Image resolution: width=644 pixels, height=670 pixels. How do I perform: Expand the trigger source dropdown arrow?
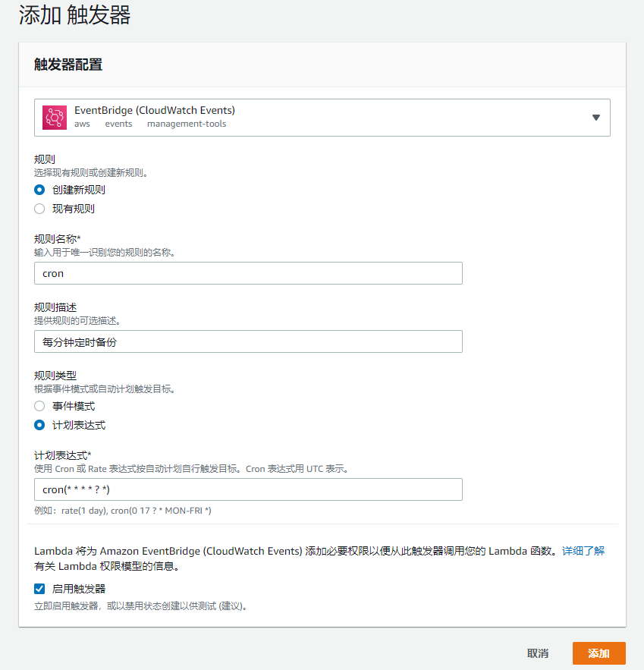[595, 118]
